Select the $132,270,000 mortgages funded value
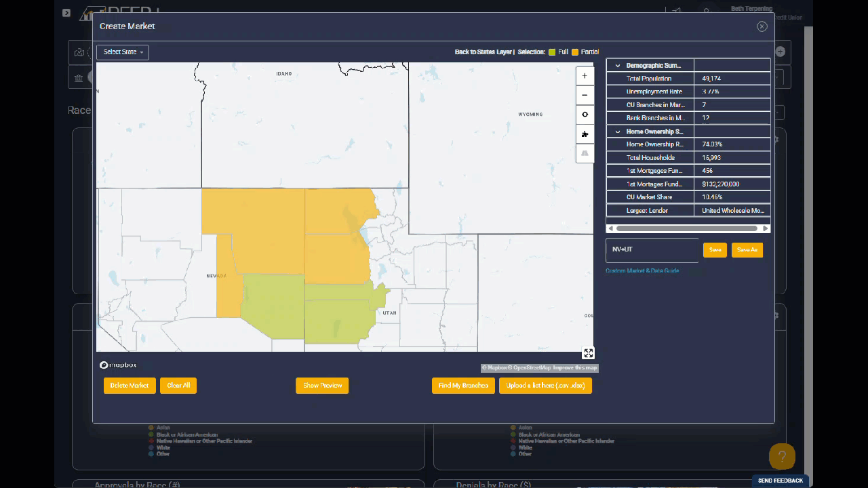This screenshot has width=868, height=488. coord(721,184)
